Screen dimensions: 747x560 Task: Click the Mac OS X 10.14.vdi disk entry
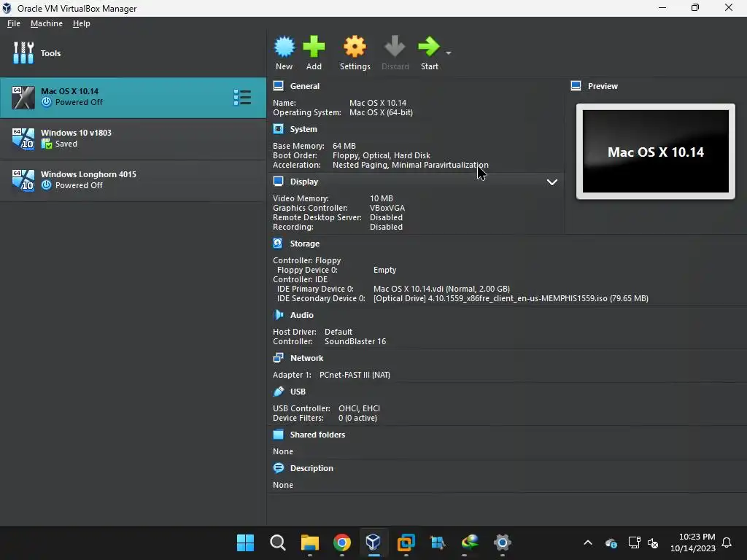tap(441, 289)
